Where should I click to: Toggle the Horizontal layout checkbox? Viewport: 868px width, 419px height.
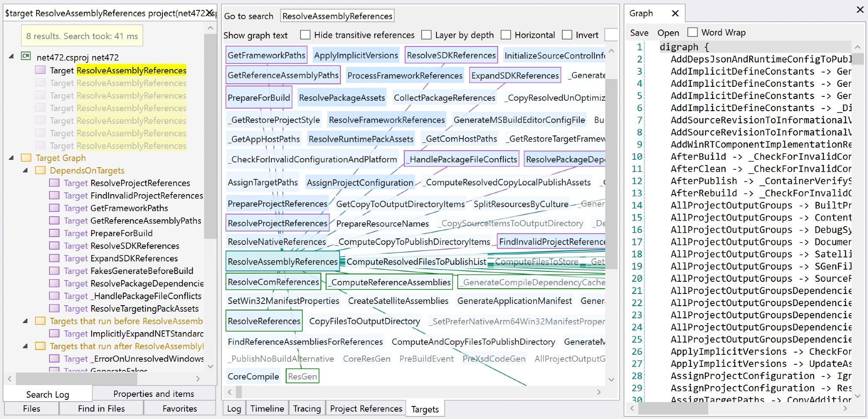click(506, 35)
